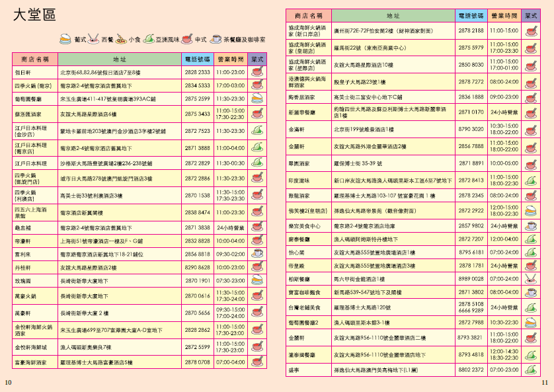Click the Asian leaf icon in 2872 2829 row
The width and height of the screenshot is (554, 392).
(x=257, y=163)
